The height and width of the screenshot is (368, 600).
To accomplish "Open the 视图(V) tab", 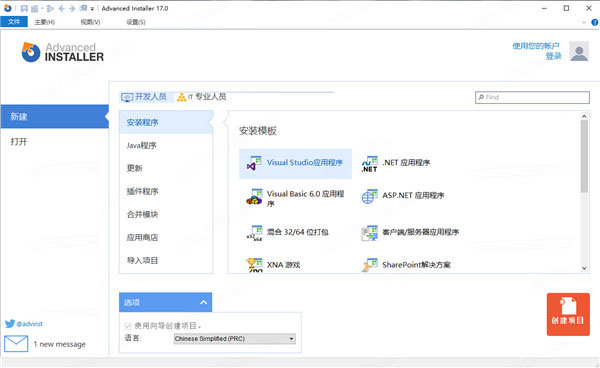I will point(90,22).
